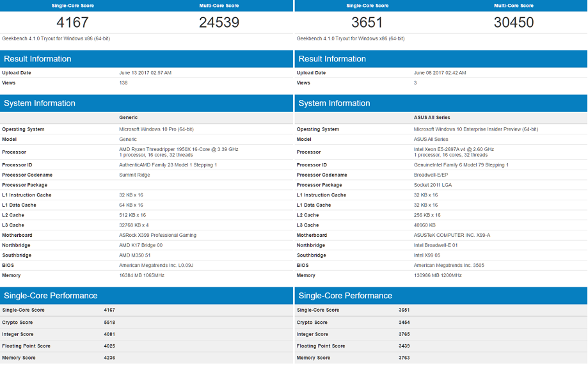
Task: Click the 24539 multi-core score
Action: click(219, 22)
